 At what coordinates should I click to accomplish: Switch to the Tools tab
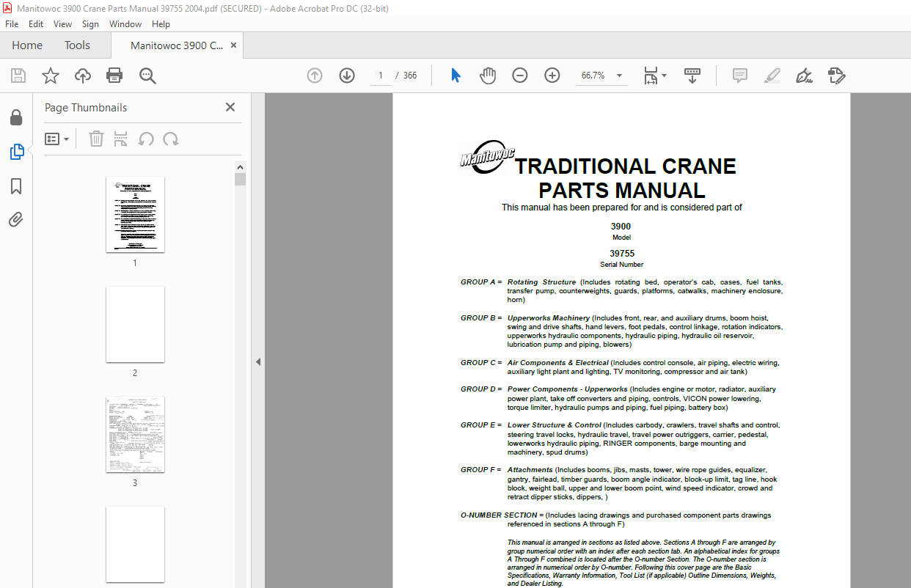pyautogui.click(x=77, y=45)
